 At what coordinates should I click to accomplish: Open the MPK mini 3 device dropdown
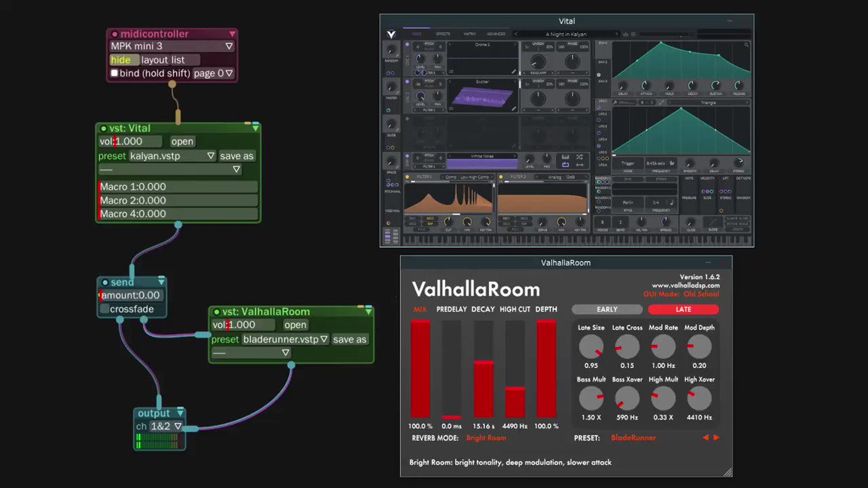pos(171,46)
